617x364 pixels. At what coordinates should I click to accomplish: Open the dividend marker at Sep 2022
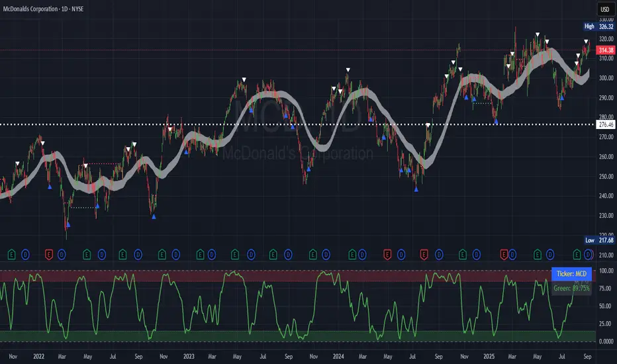click(x=138, y=255)
